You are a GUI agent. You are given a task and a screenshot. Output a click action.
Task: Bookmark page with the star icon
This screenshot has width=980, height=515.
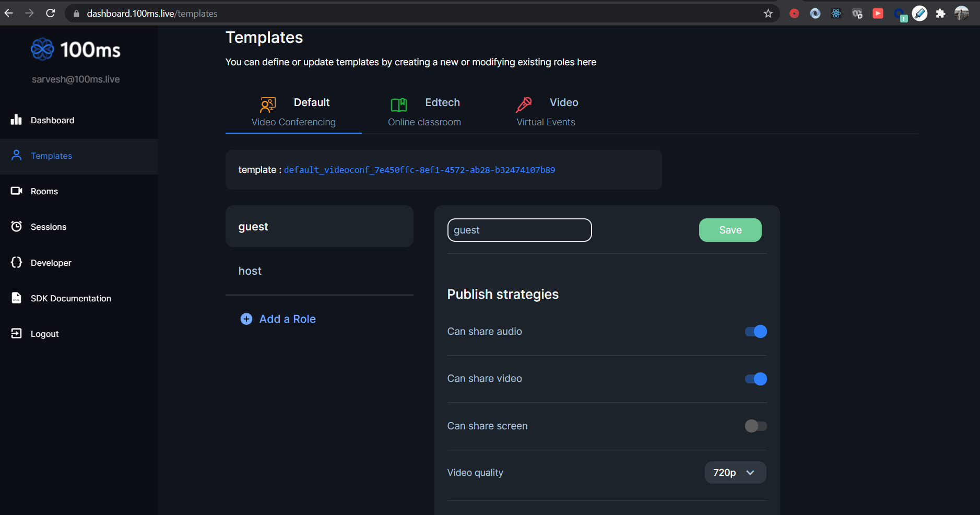tap(768, 14)
